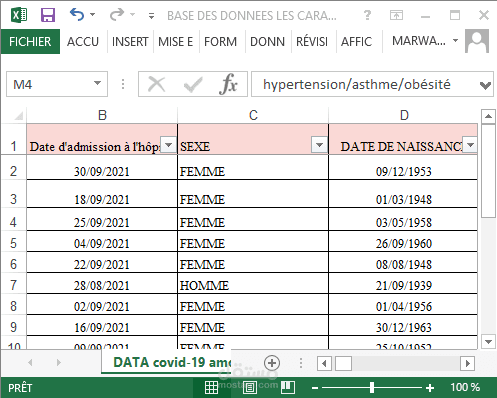The height and width of the screenshot is (398, 497).
Task: Open filter dropdown for SEXE column
Action: (319, 145)
